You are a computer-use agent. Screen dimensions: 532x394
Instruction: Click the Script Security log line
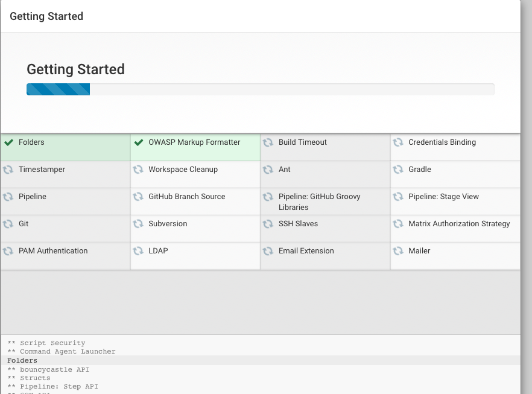tap(46, 343)
